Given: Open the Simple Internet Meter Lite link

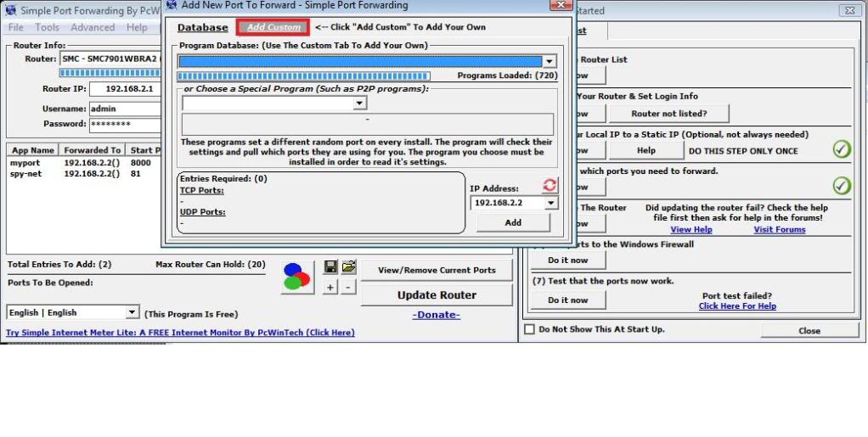Looking at the screenshot, I should pos(180,333).
